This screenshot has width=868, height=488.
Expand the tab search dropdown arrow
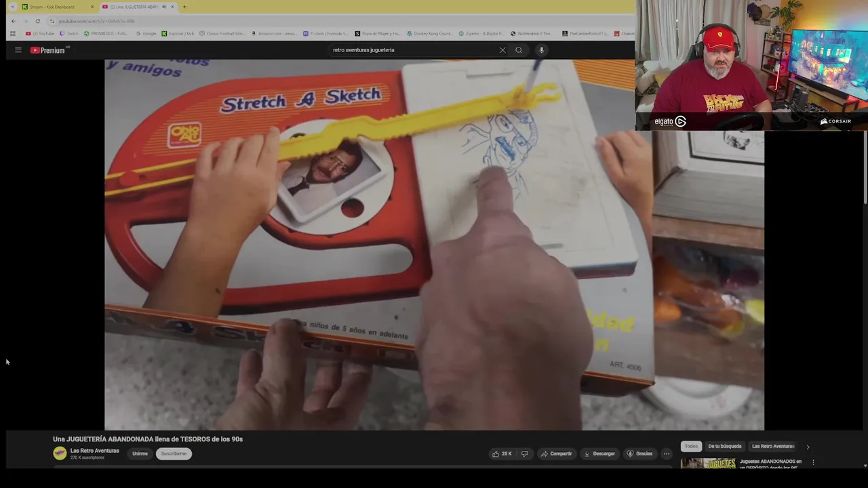click(x=12, y=7)
